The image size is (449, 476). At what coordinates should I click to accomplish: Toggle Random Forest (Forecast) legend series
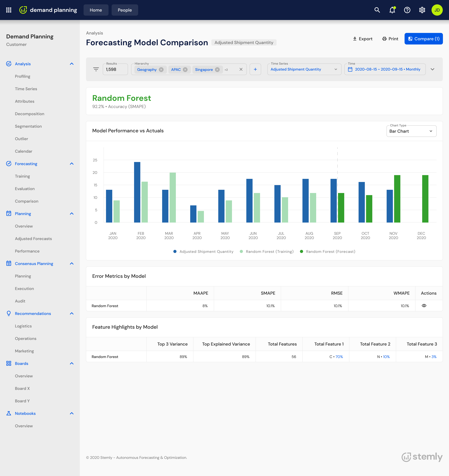click(327, 252)
